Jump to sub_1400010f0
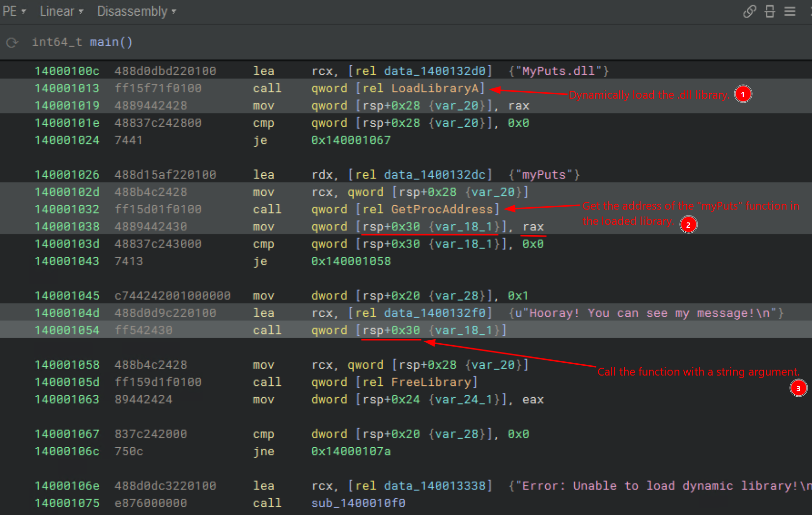This screenshot has width=812, height=515. pos(358,503)
